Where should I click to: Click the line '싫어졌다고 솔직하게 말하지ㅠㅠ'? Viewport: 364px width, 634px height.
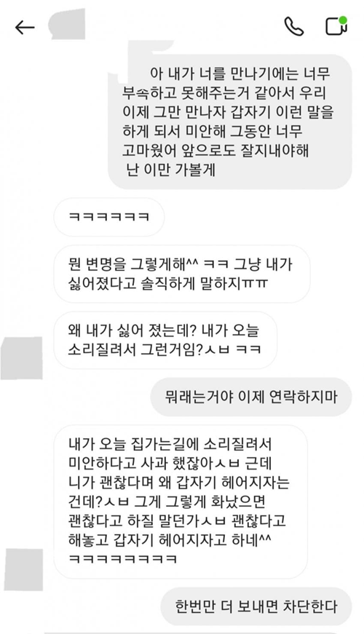(x=168, y=284)
